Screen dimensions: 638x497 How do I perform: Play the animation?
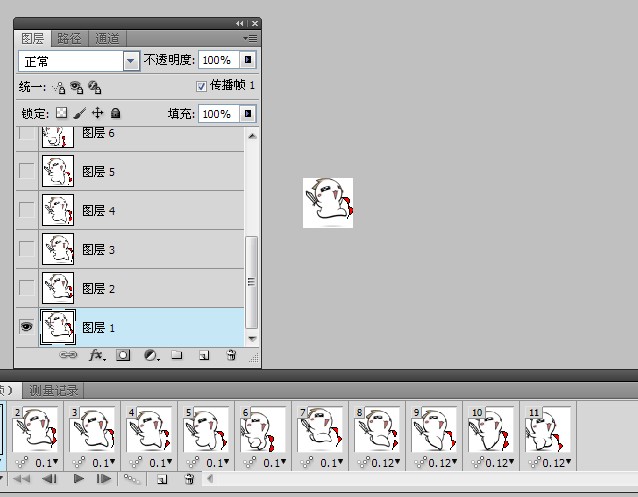coord(79,479)
